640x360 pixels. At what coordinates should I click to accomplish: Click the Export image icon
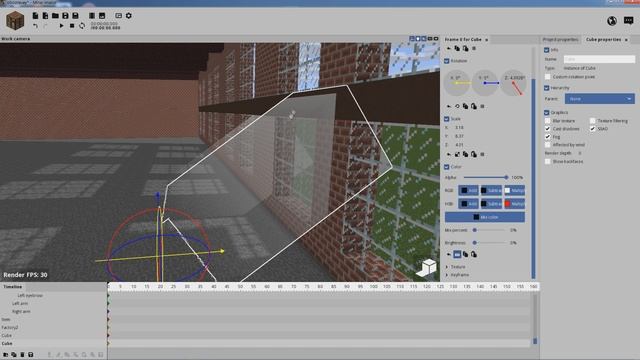(102, 16)
